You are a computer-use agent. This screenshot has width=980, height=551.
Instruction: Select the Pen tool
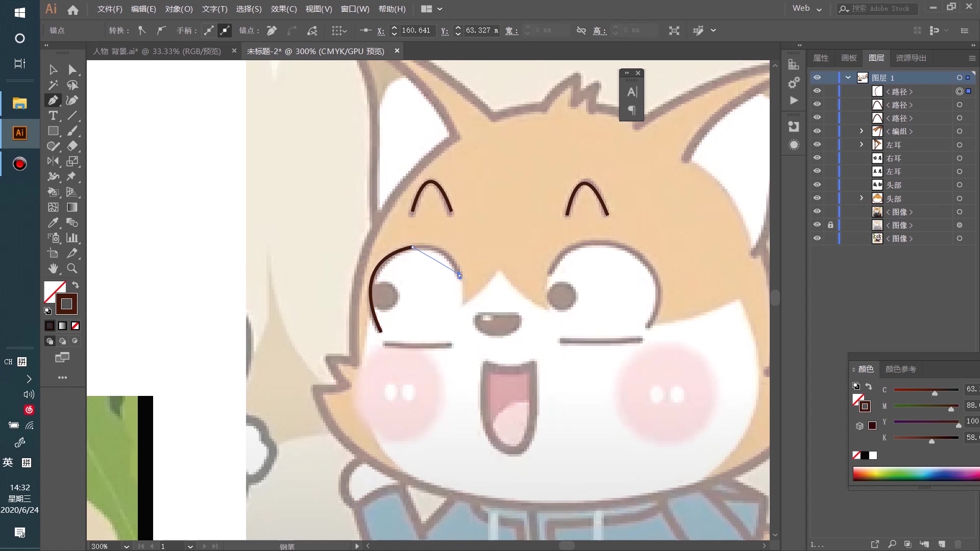(53, 100)
